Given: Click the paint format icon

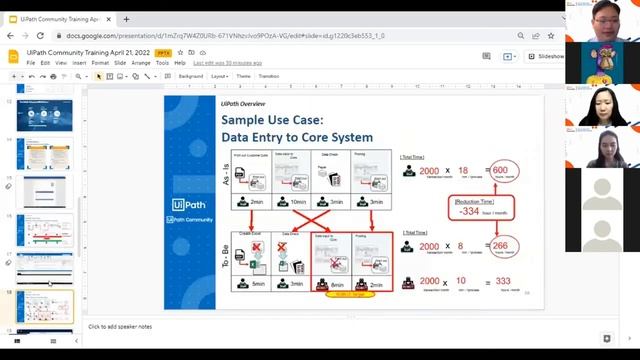Looking at the screenshot, I should click(64, 76).
